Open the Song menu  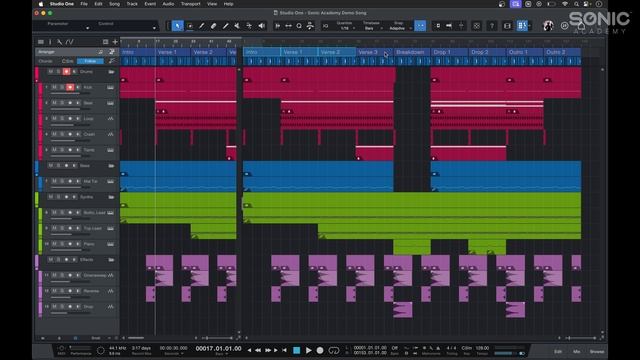(x=114, y=4)
